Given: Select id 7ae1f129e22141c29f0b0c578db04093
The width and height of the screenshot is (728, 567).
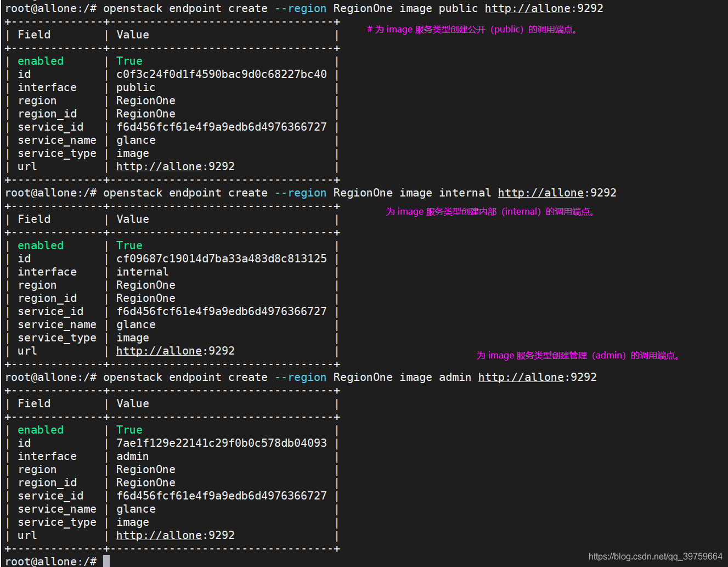Looking at the screenshot, I should coord(222,444).
